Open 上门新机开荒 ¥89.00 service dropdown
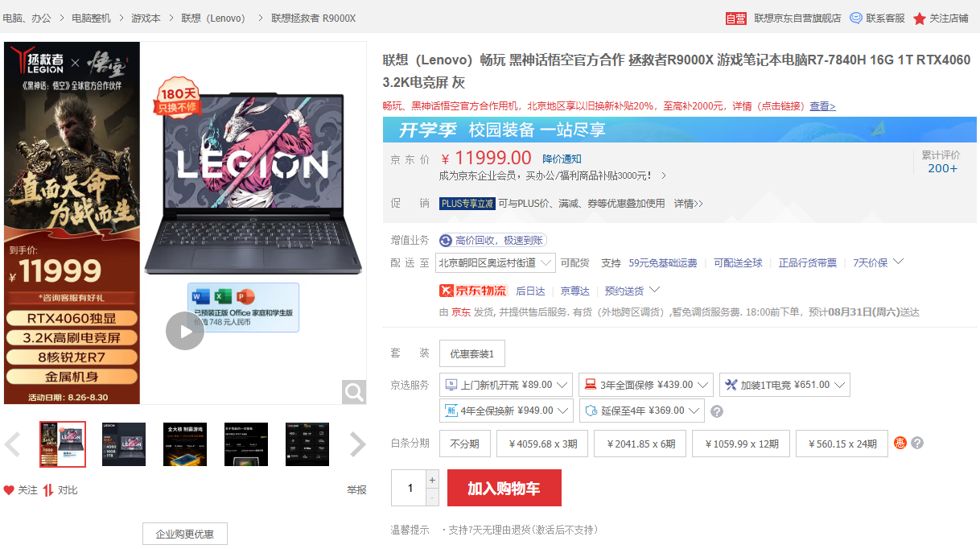The width and height of the screenshot is (980, 549). click(x=506, y=385)
